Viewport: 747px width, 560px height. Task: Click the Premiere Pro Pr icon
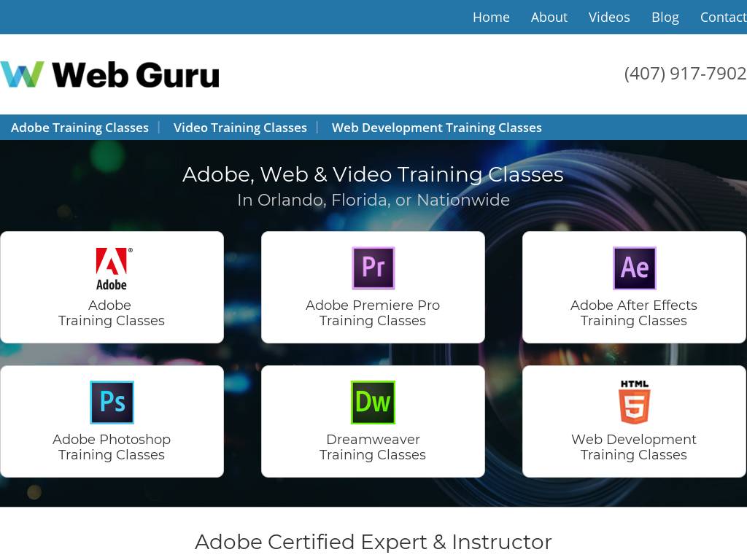click(x=373, y=268)
